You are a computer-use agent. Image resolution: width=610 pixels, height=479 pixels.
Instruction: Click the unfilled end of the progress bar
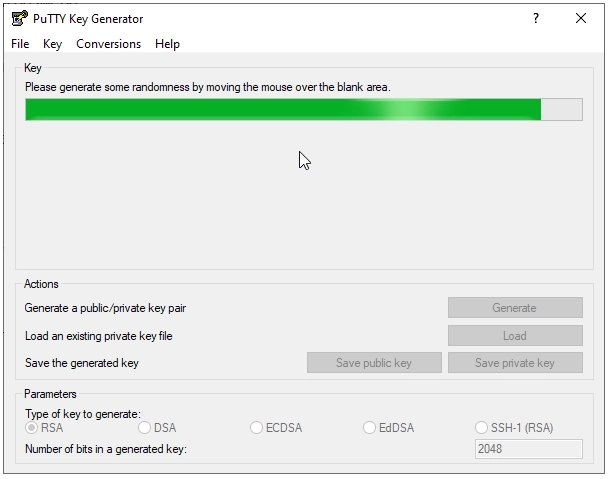562,110
